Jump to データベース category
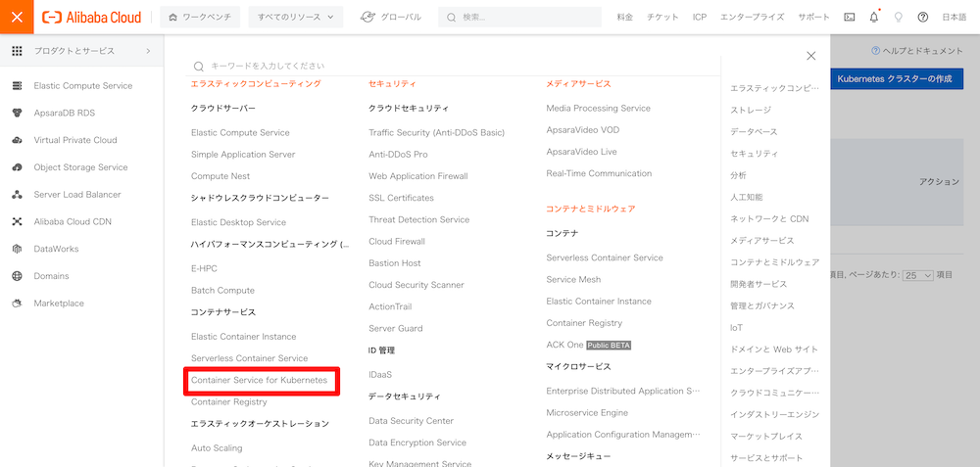The height and width of the screenshot is (467, 980). tap(754, 132)
